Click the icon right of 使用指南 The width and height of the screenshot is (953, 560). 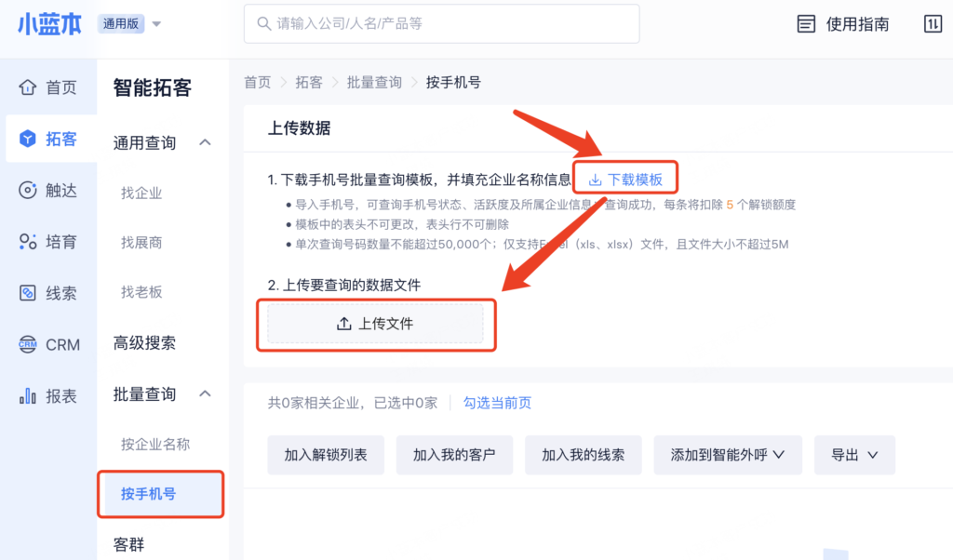click(x=933, y=24)
